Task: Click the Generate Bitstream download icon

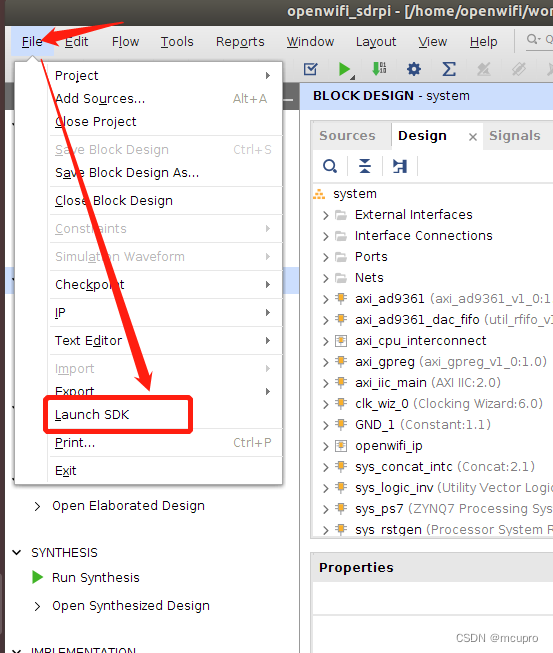Action: pyautogui.click(x=379, y=69)
